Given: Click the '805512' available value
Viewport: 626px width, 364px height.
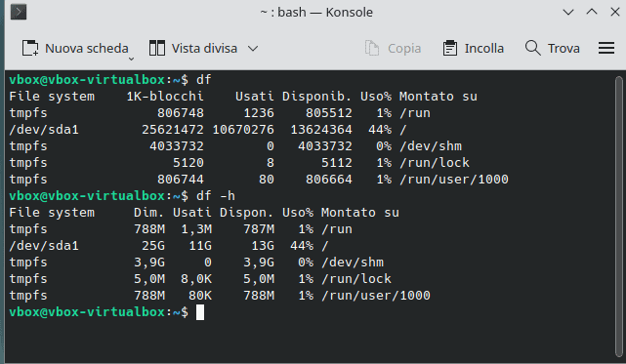Looking at the screenshot, I should pyautogui.click(x=329, y=113).
